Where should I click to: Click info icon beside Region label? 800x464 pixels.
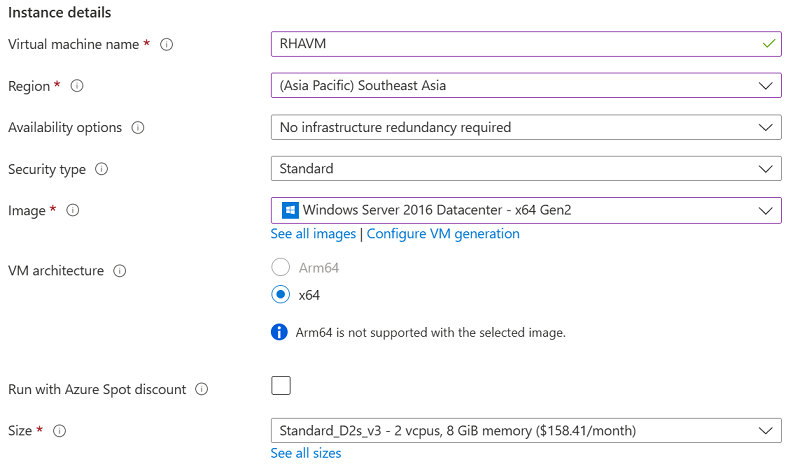pos(77,86)
